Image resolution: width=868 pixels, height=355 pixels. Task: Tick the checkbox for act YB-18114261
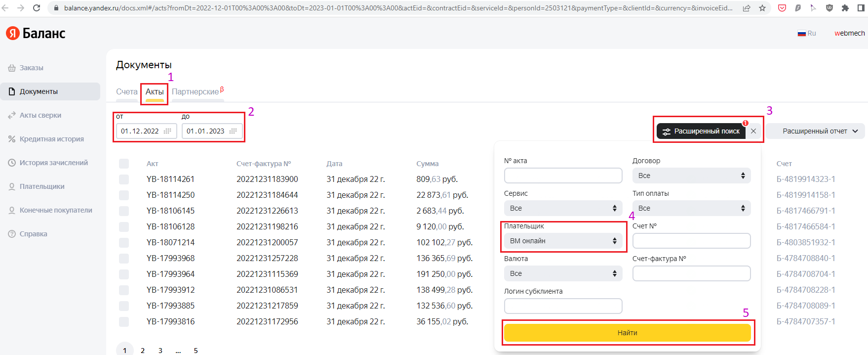124,179
